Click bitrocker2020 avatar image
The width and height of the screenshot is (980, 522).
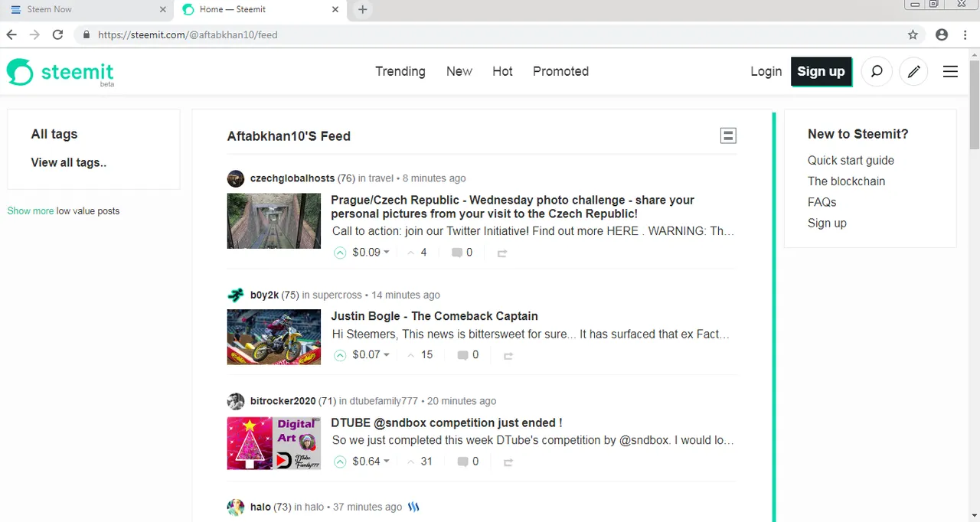[x=236, y=401]
